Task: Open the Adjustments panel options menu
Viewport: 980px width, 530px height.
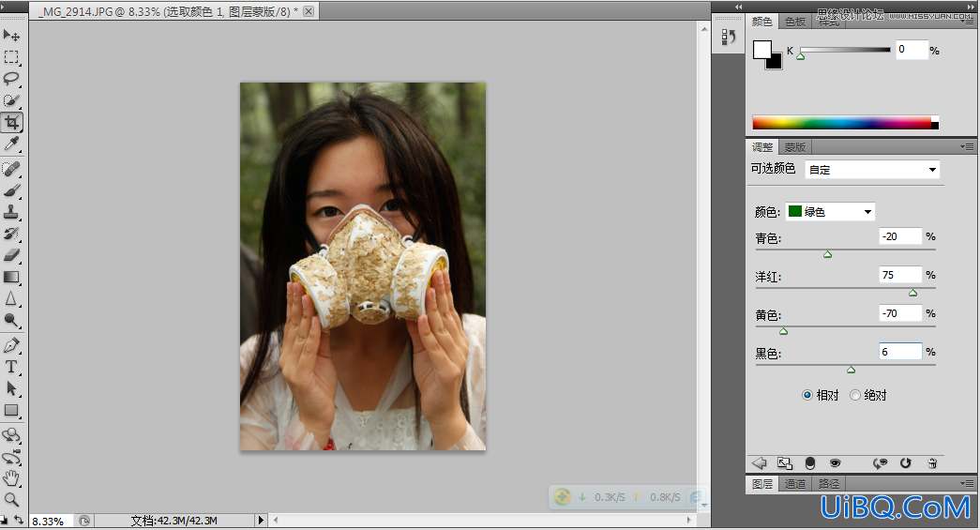Action: tap(967, 147)
